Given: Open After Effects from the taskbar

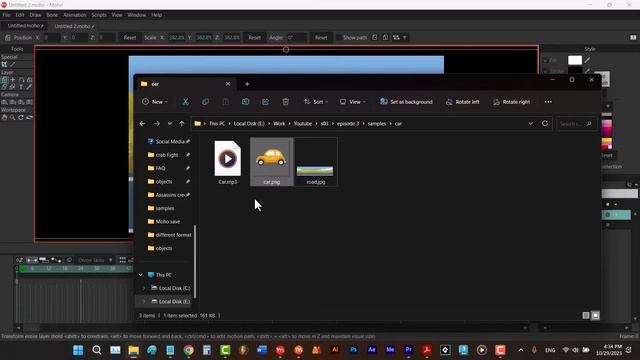Looking at the screenshot, I should point(372,350).
